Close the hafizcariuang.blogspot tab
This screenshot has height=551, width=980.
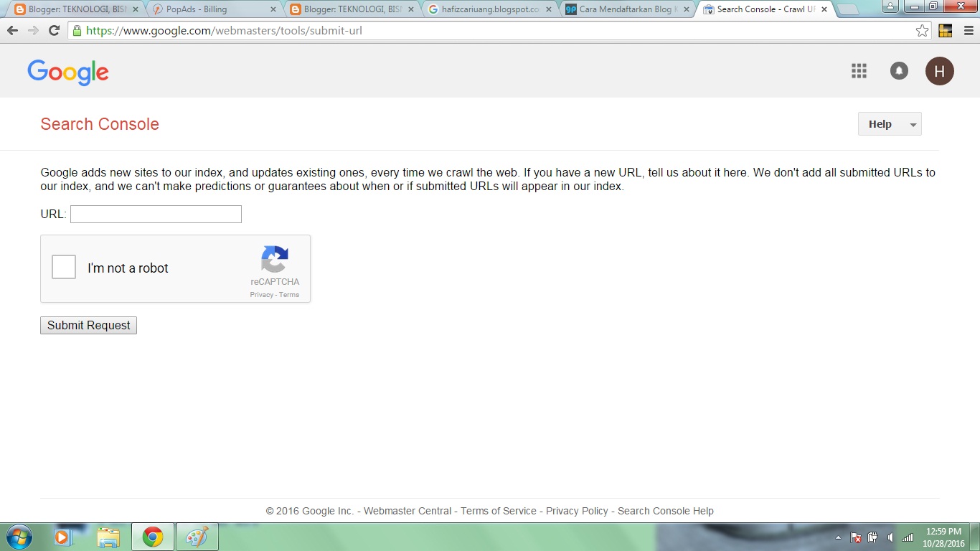click(x=549, y=9)
